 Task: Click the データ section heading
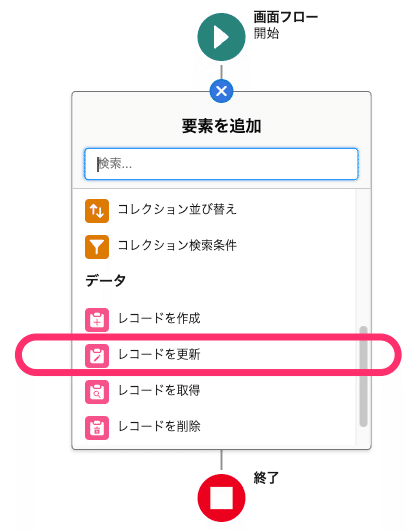105,281
